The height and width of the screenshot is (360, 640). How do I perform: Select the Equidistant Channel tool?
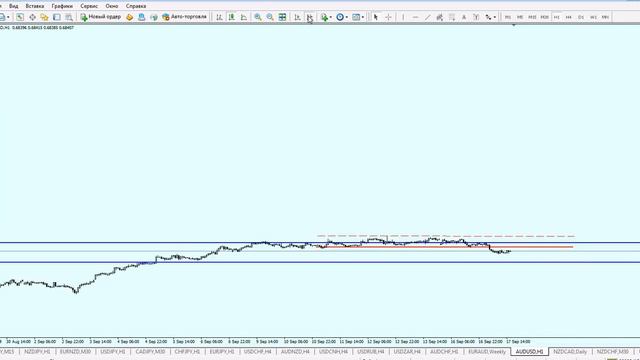coord(440,17)
